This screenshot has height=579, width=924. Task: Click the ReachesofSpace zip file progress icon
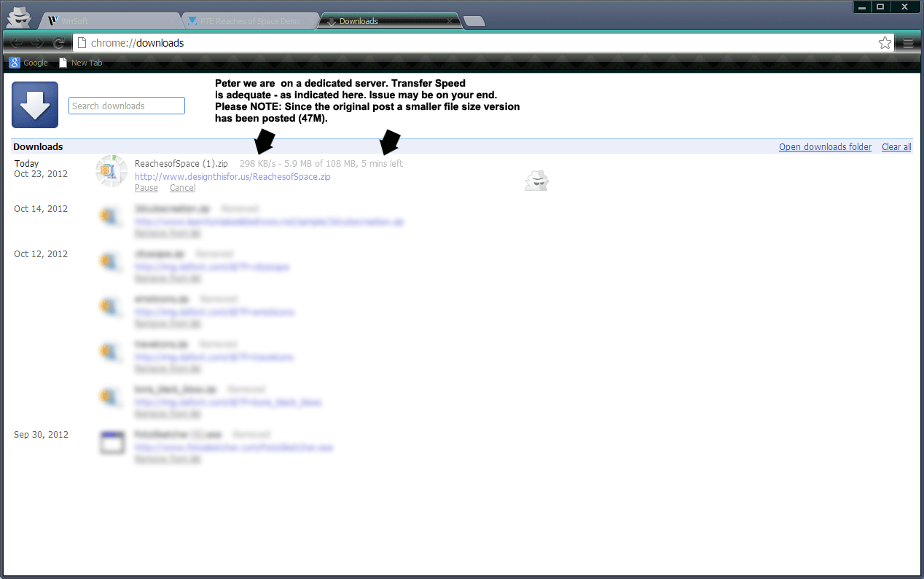(111, 171)
